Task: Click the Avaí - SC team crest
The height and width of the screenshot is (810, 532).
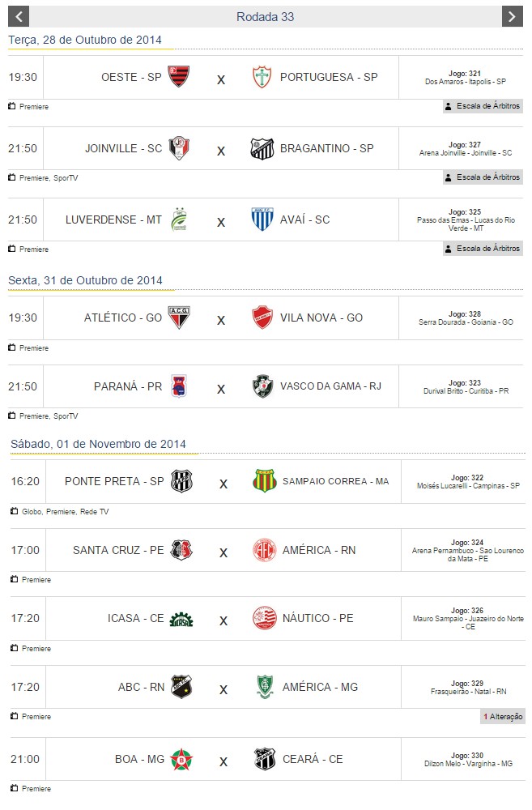Action: [262, 220]
